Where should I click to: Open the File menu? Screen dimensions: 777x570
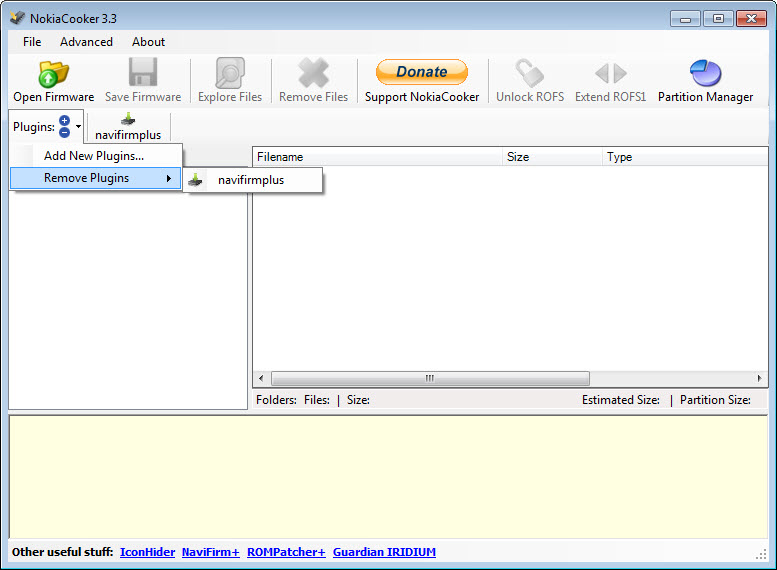[x=32, y=42]
